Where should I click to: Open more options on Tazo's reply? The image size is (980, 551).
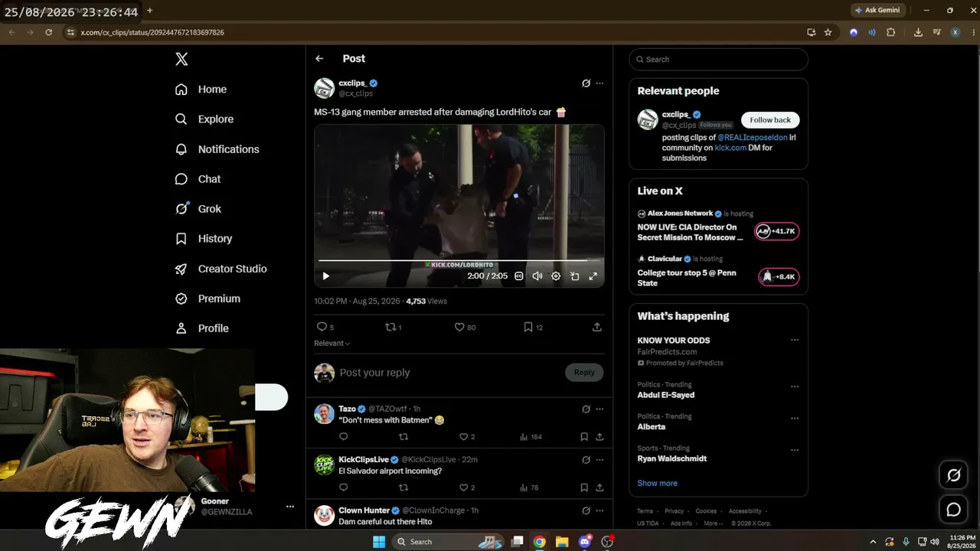(599, 409)
